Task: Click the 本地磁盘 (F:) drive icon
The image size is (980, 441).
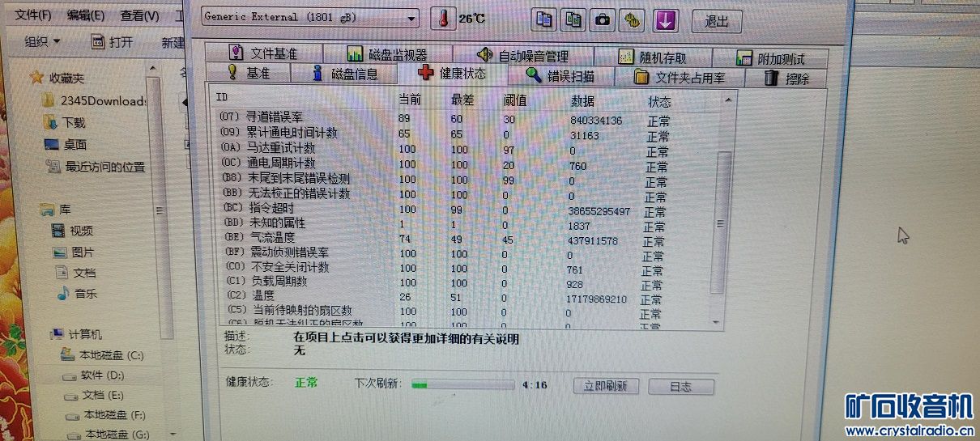Action: click(x=74, y=416)
